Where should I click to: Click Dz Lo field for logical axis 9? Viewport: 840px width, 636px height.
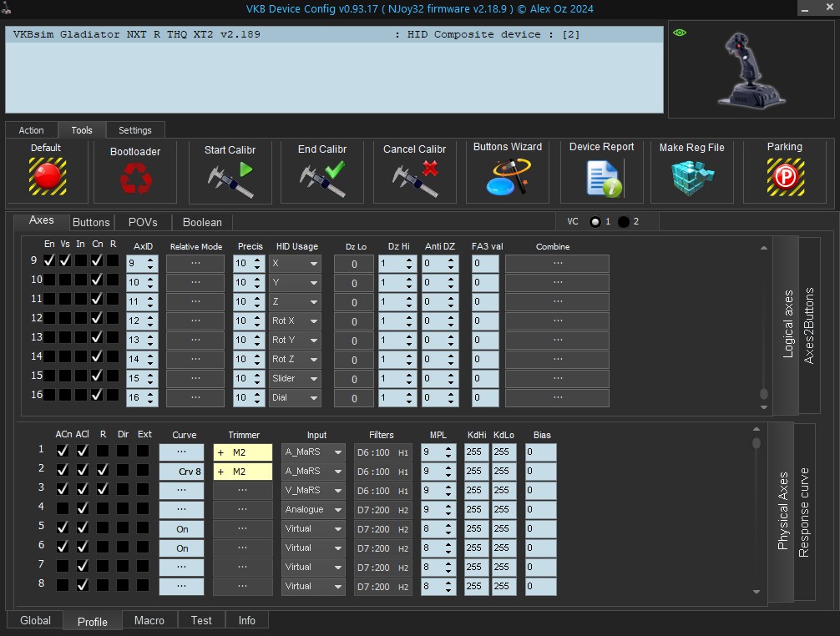(x=354, y=264)
